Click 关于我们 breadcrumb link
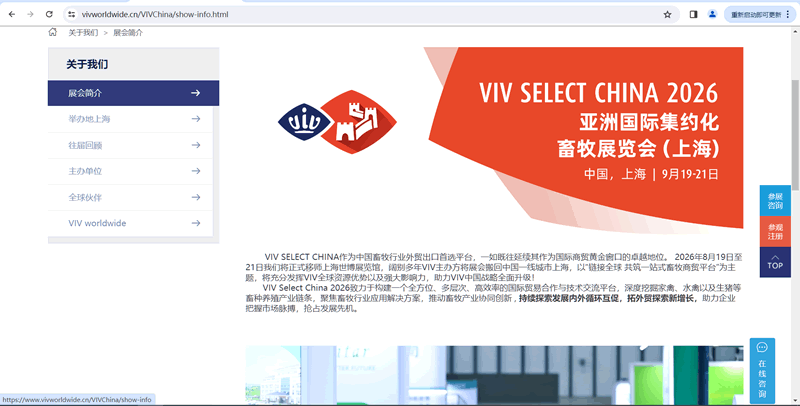Viewport: 800px width, 406px height. [83, 33]
